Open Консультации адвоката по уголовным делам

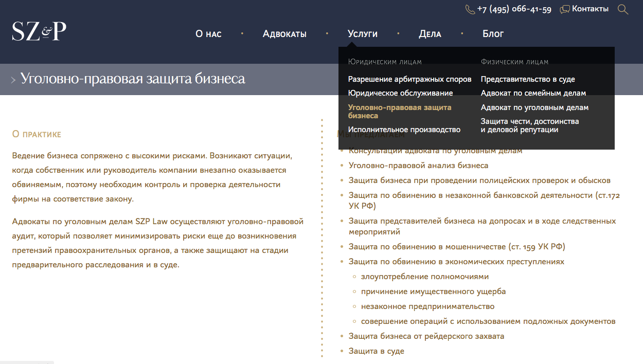(436, 151)
